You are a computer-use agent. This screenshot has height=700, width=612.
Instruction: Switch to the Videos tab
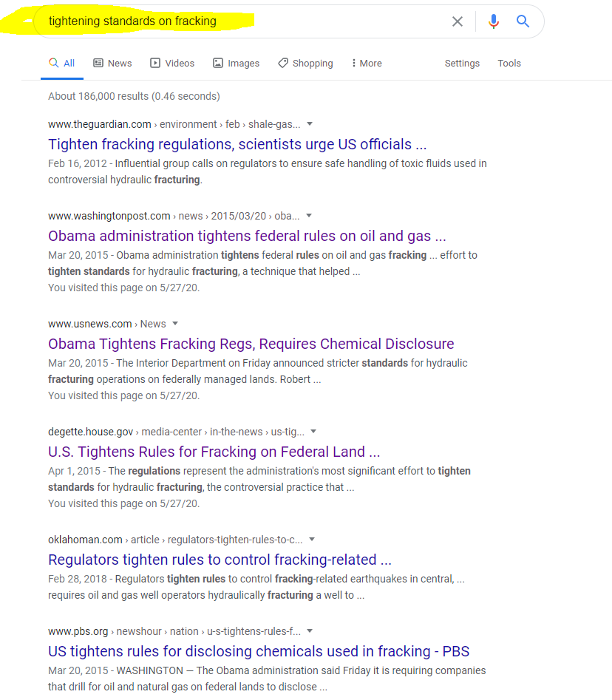pos(172,64)
